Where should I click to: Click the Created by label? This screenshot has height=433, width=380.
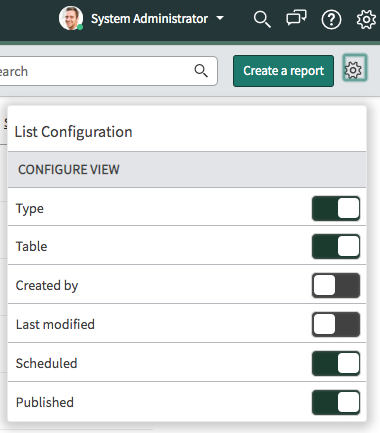pos(47,286)
